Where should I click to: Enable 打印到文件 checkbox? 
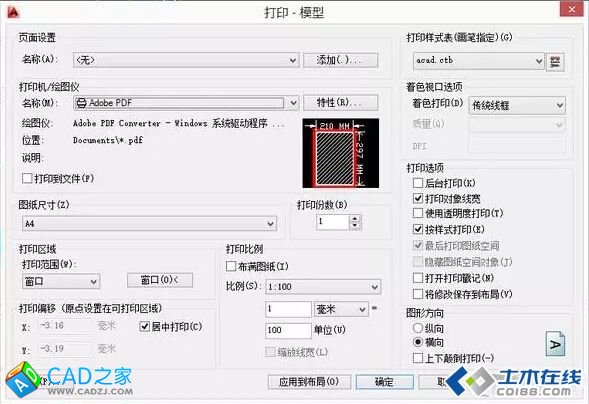(x=27, y=178)
